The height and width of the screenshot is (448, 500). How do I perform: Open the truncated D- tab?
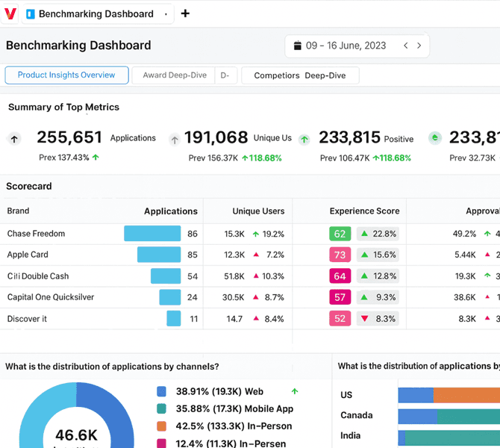tap(225, 75)
